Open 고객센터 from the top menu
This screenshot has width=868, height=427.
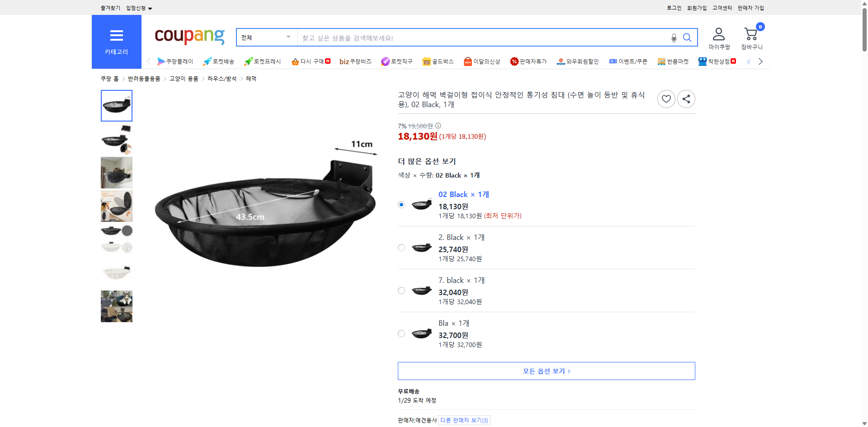722,8
